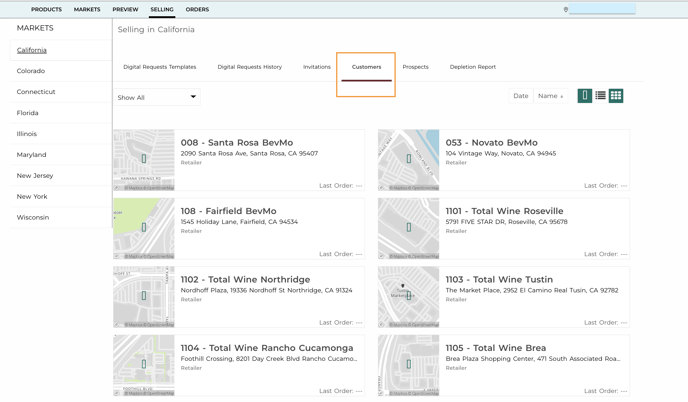Viewport: 688px width, 402px height.
Task: Switch to single-column card view icon
Action: [584, 96]
